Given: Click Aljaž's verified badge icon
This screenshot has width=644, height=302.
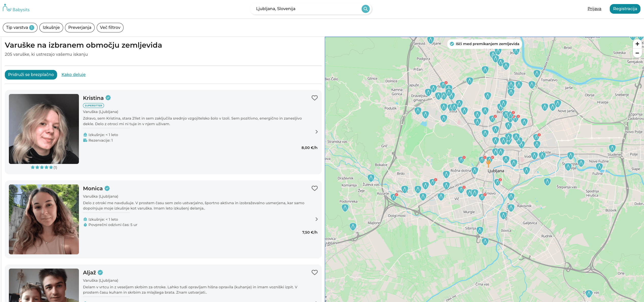Looking at the screenshot, I should pyautogui.click(x=100, y=272).
